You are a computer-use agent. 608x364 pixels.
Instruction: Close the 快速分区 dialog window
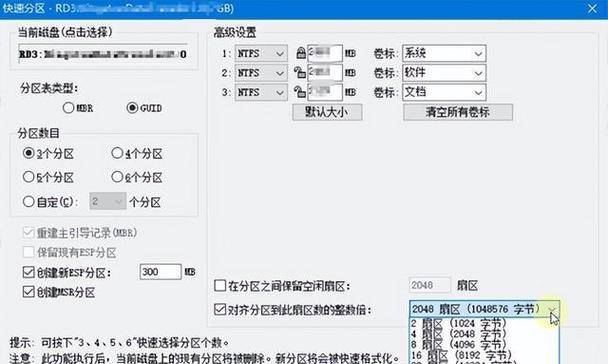pyautogui.click(x=592, y=8)
